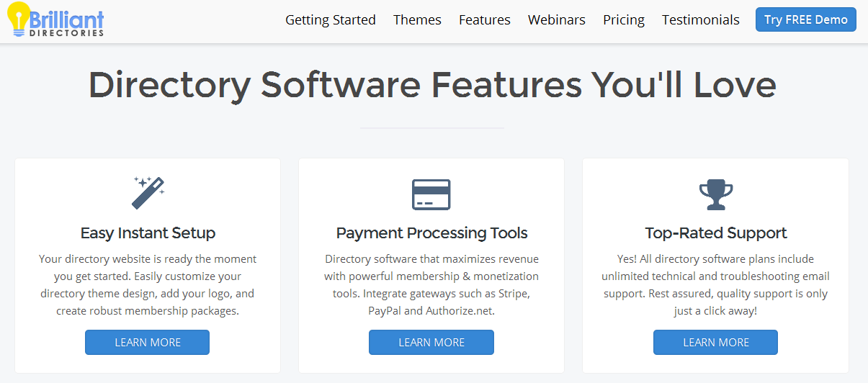
Task: Click the lightbulb logo icon
Action: 19,16
